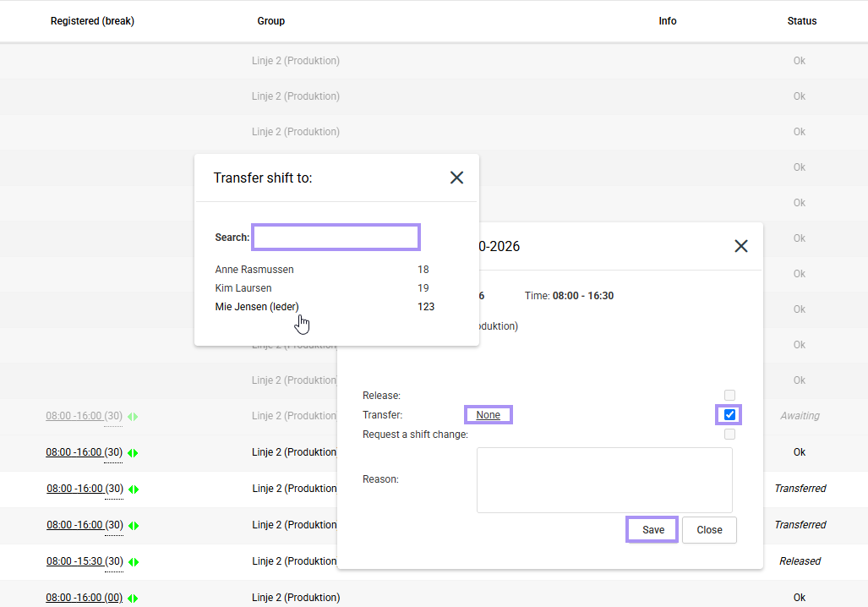This screenshot has width=868, height=607.
Task: Click green arrows icon on first Transferred row
Action: pos(134,489)
